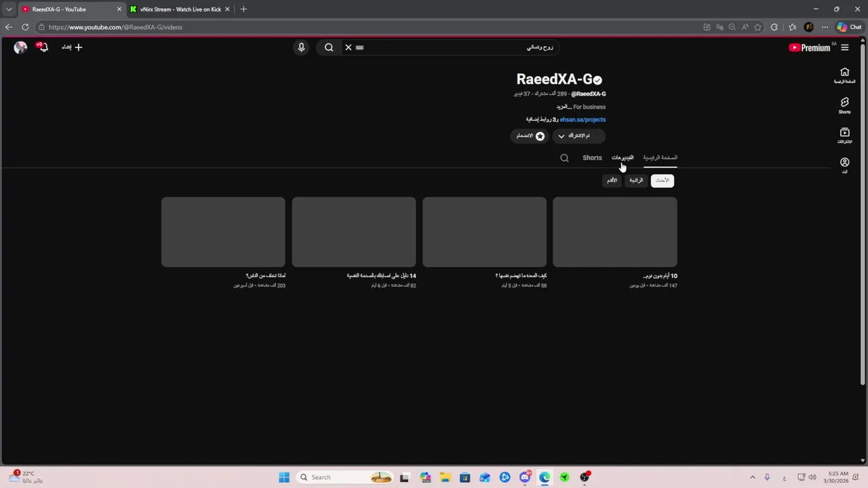Open the video thumbnail with 147K views
868x488 pixels.
tap(615, 232)
